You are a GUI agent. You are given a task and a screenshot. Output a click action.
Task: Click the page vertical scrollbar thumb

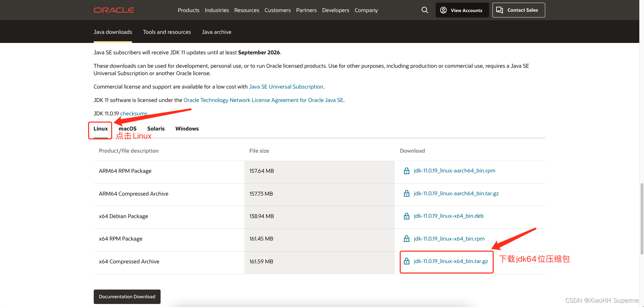tap(642, 219)
